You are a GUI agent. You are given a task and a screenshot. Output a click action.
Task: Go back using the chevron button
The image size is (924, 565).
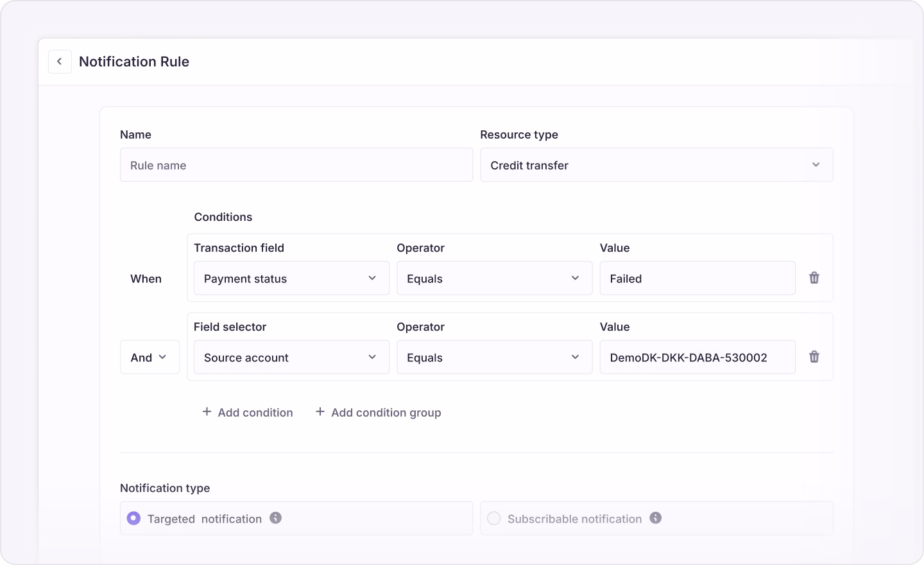(60, 62)
